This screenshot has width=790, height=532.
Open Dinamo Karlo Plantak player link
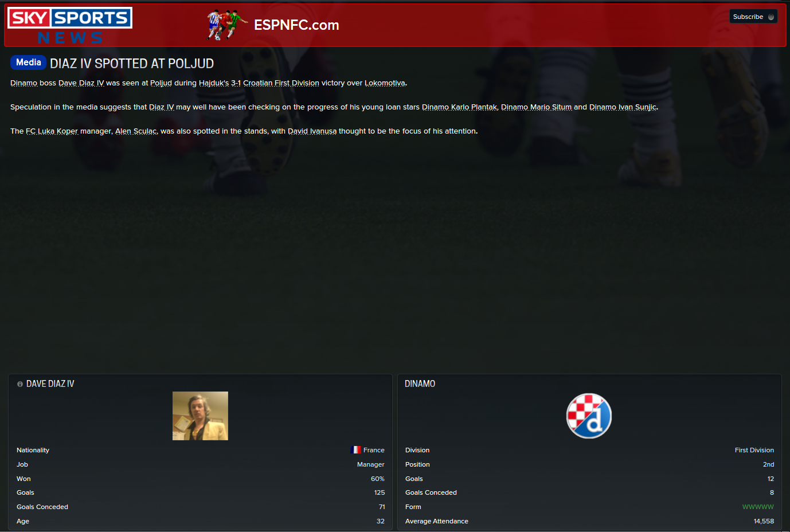(x=459, y=107)
